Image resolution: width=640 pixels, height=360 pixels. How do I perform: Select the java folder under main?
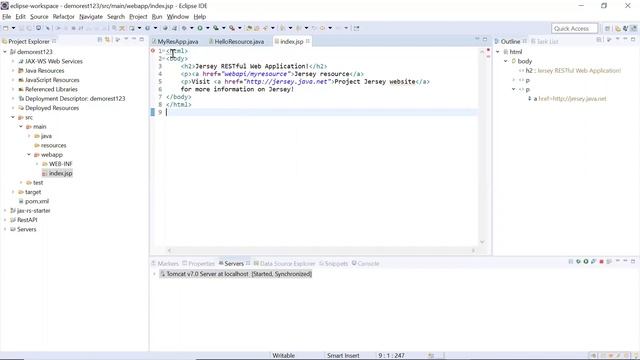(x=46, y=136)
